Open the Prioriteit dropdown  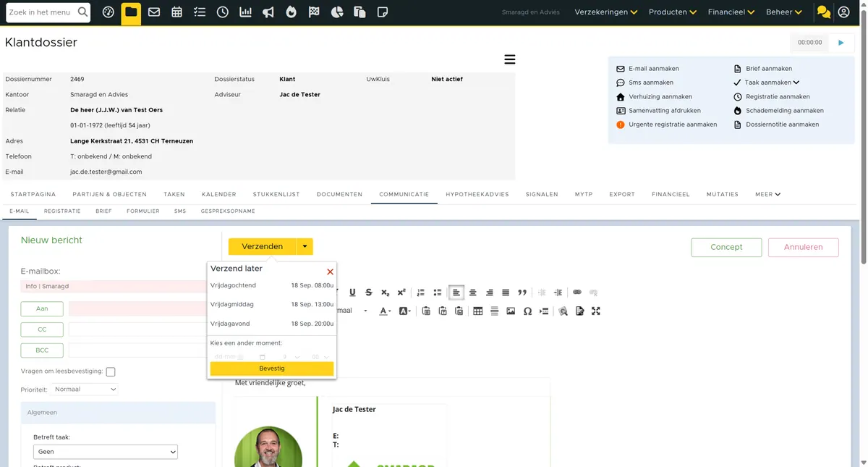pos(85,390)
